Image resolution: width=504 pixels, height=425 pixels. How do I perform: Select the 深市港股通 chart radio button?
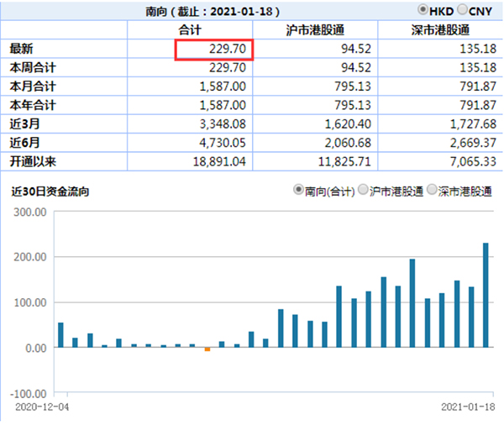pyautogui.click(x=432, y=190)
